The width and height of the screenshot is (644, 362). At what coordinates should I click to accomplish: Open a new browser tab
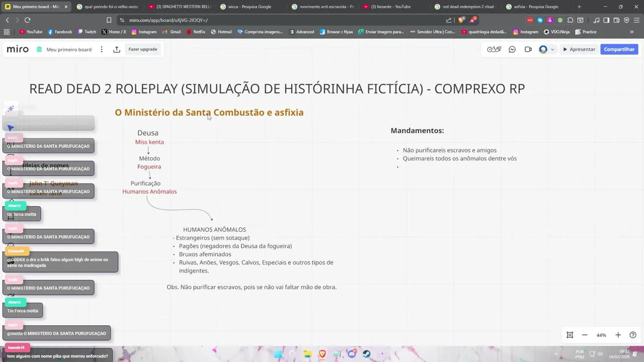[x=579, y=7]
